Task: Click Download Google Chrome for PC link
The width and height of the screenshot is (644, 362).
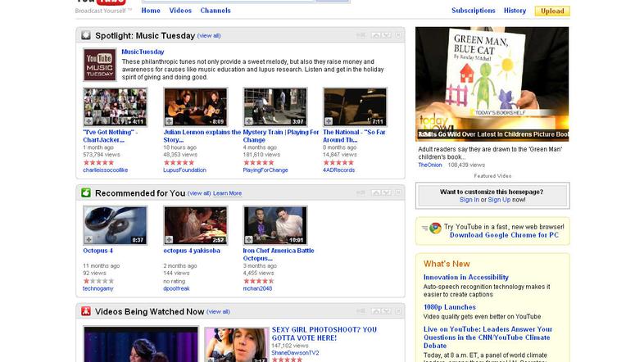Action: [504, 235]
